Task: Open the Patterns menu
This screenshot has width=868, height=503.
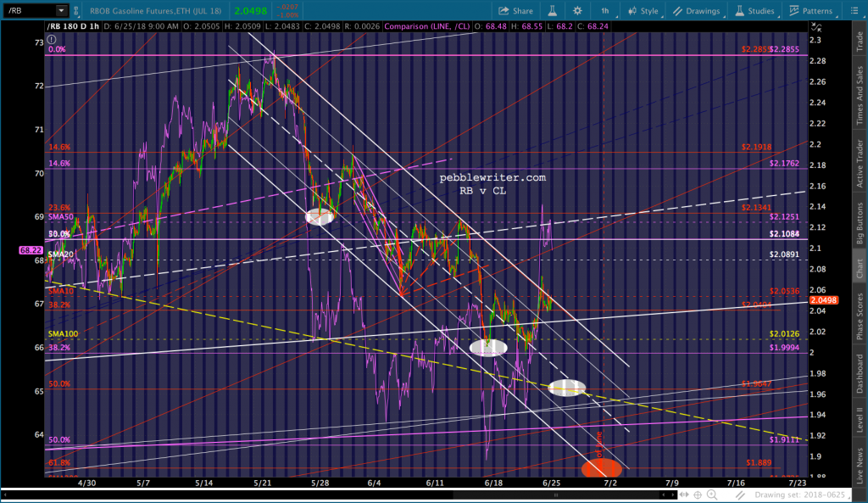Action: tap(810, 10)
